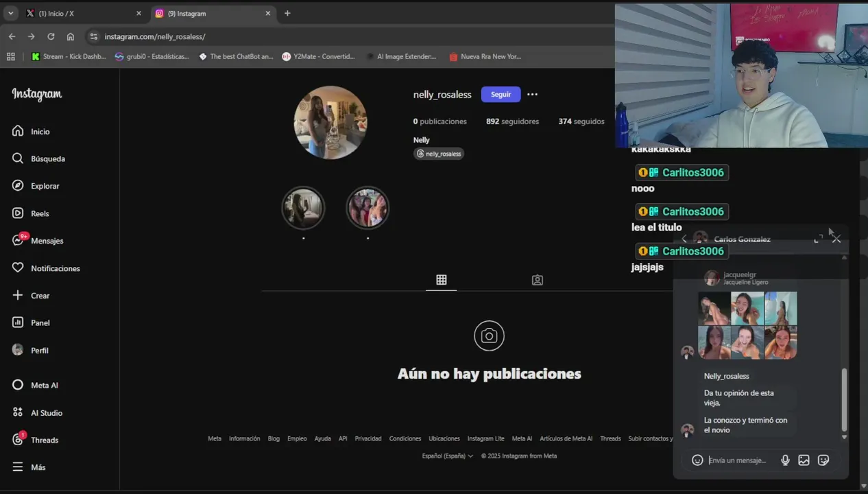Click the Instagram logo
The image size is (868, 494).
pyautogui.click(x=37, y=95)
